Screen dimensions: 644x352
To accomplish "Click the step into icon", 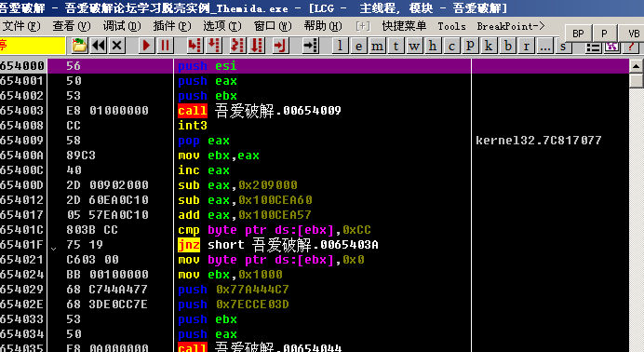I will point(195,46).
